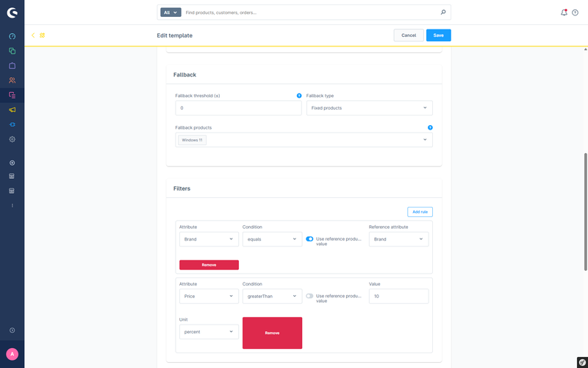Open the Unit percent dropdown

(x=209, y=332)
